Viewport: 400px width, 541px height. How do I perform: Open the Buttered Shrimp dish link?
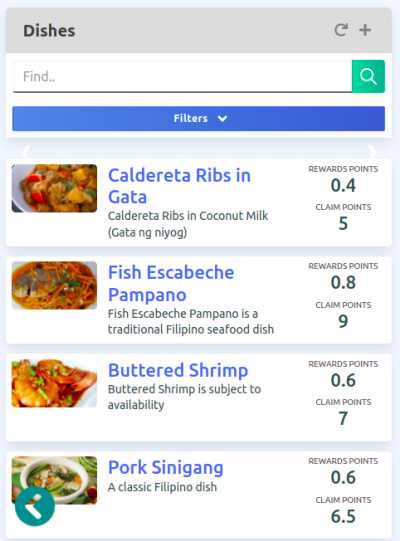pyautogui.click(x=178, y=370)
